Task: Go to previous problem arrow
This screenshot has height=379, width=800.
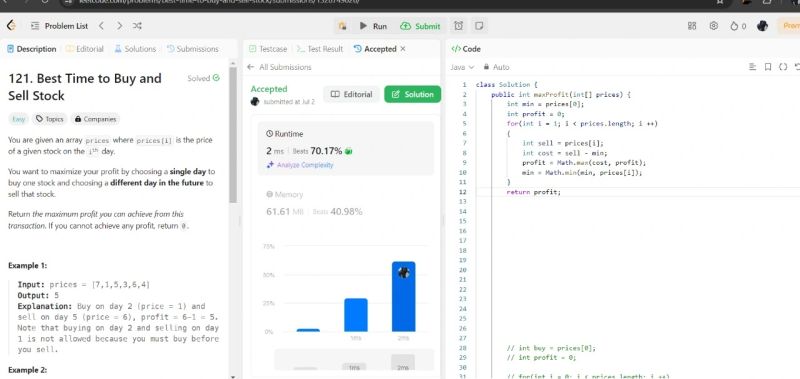Action: [x=101, y=26]
